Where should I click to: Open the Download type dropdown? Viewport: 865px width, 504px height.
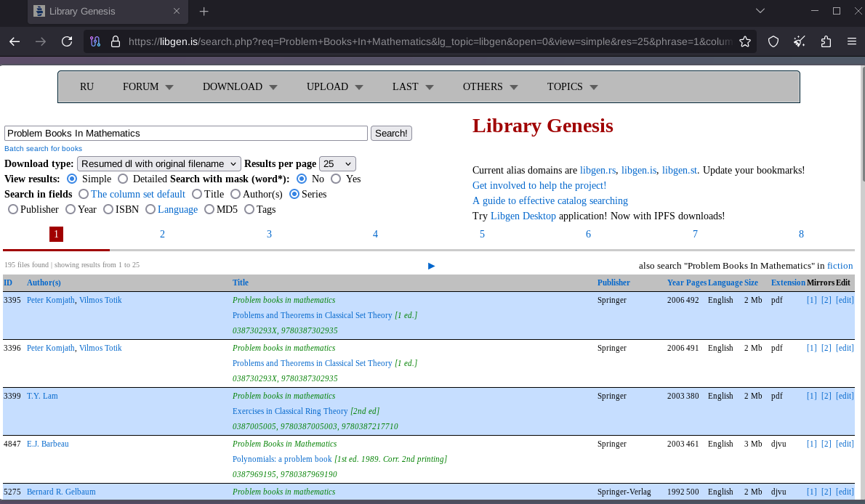[x=159, y=164]
